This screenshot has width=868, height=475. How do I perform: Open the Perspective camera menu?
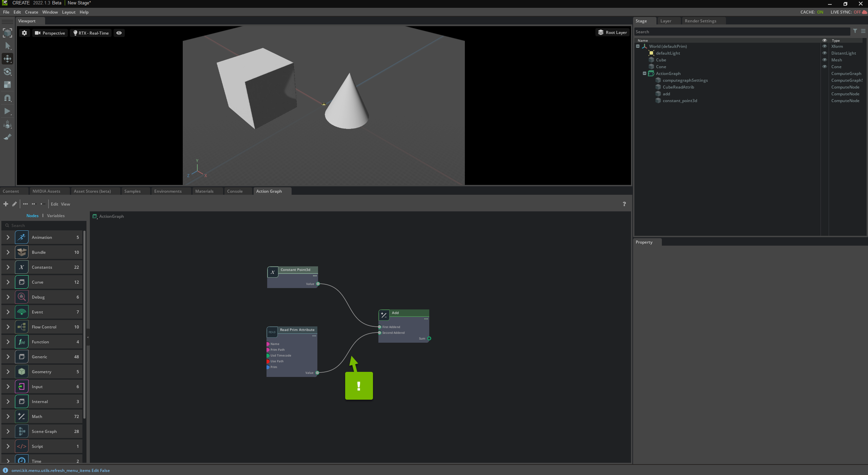[50, 33]
